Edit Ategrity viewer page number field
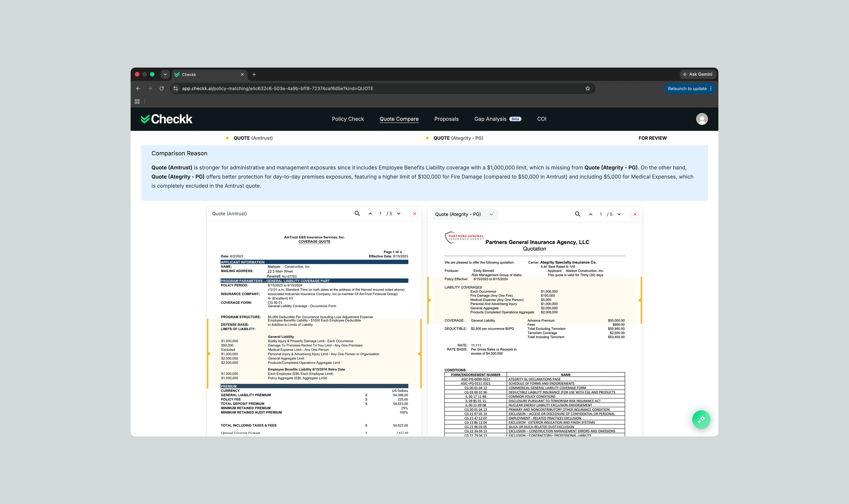Screen dimensions: 849x504 point(601,214)
